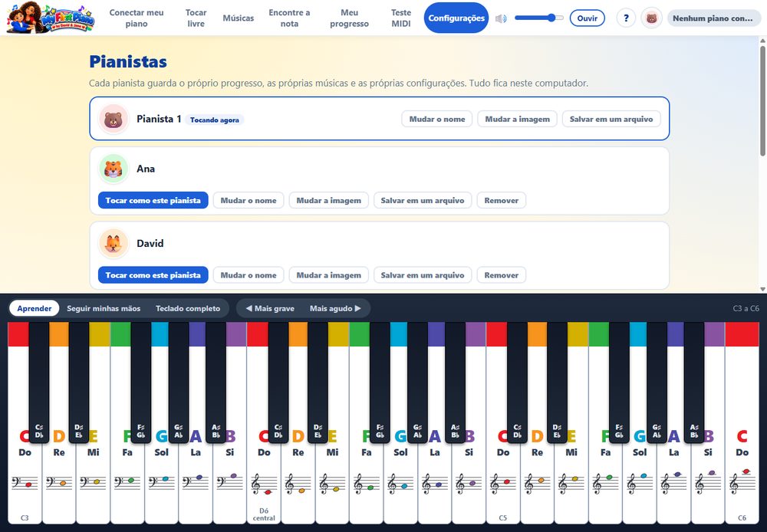Screen dimensions: 767x532
Task: Click the Pianista 1 bear avatar
Action: pos(114,119)
